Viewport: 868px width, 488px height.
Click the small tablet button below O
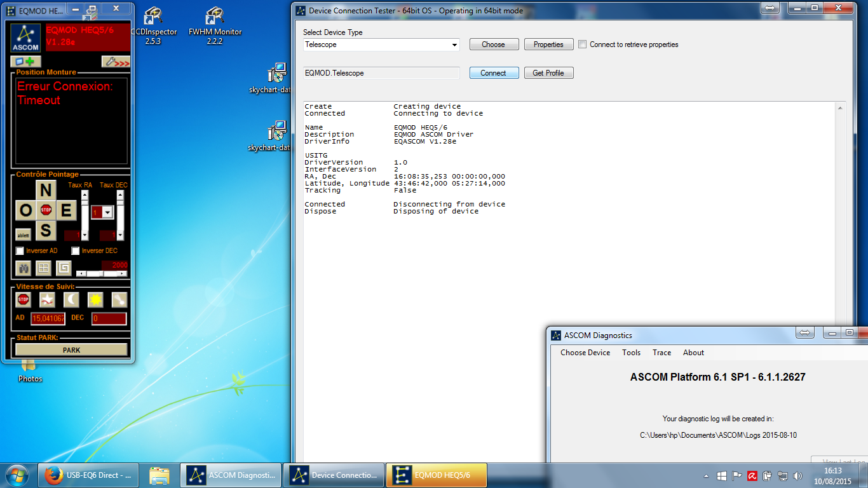click(x=24, y=234)
